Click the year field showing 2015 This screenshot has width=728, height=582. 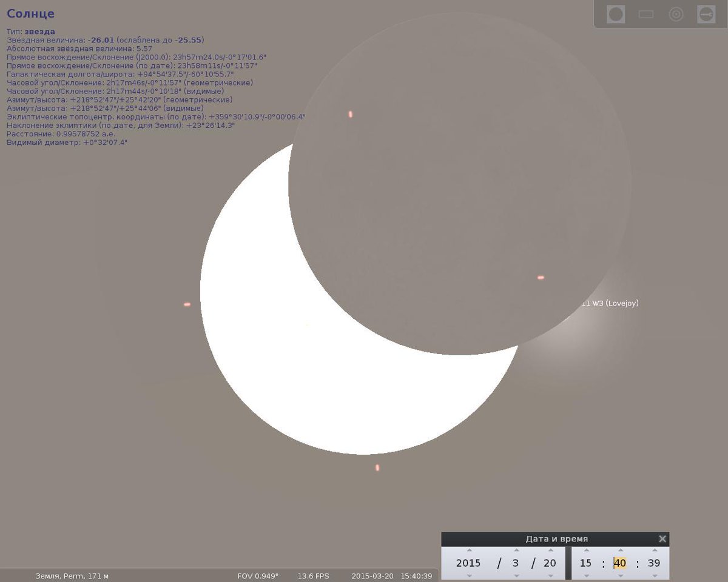pyautogui.click(x=468, y=563)
